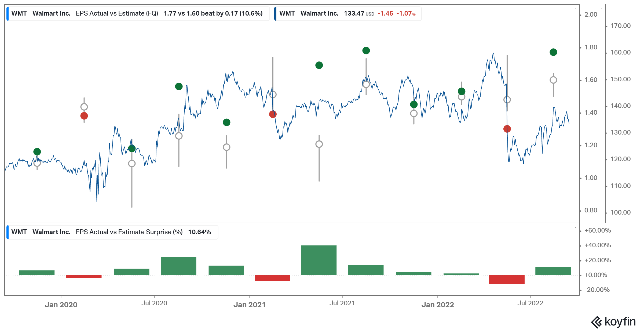Screen dimensions: 644x333
Task: Click the Jul 2022 date label
Action: pyautogui.click(x=530, y=303)
